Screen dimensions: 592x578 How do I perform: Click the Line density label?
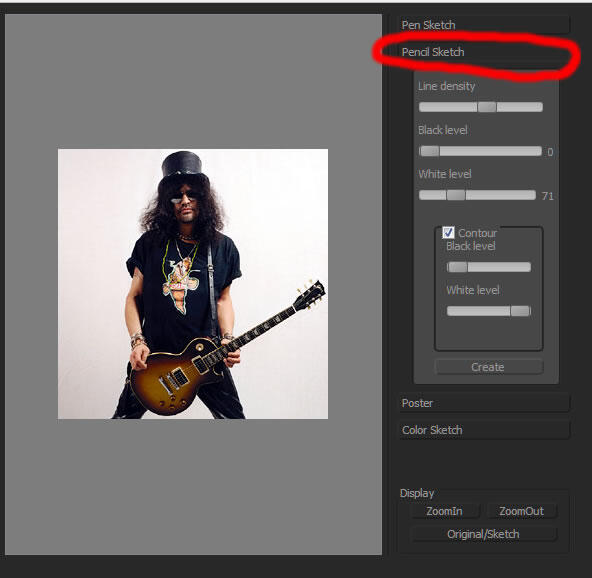447,86
